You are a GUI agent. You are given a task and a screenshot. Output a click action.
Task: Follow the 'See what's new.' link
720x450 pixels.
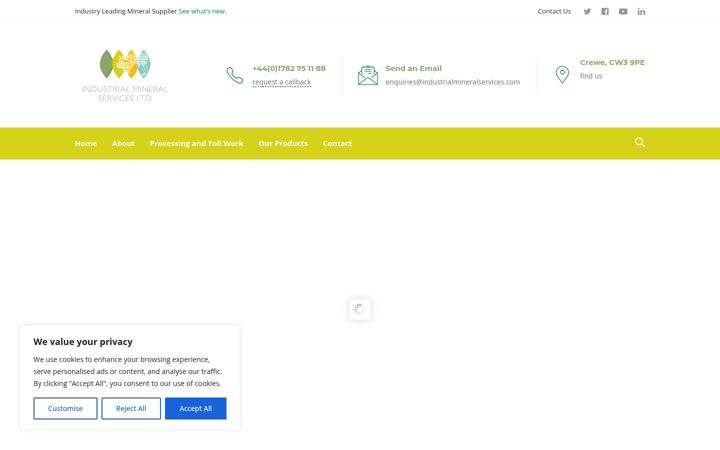[202, 11]
